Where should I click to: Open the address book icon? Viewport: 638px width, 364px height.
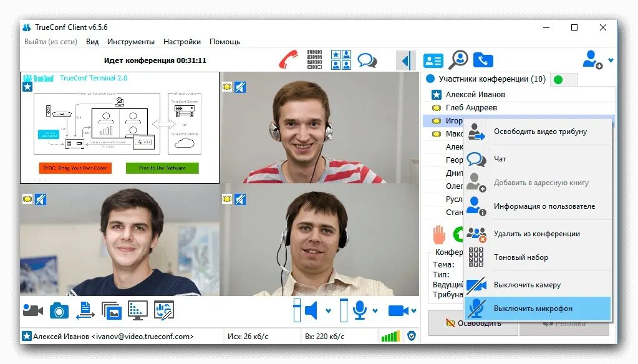tap(433, 60)
